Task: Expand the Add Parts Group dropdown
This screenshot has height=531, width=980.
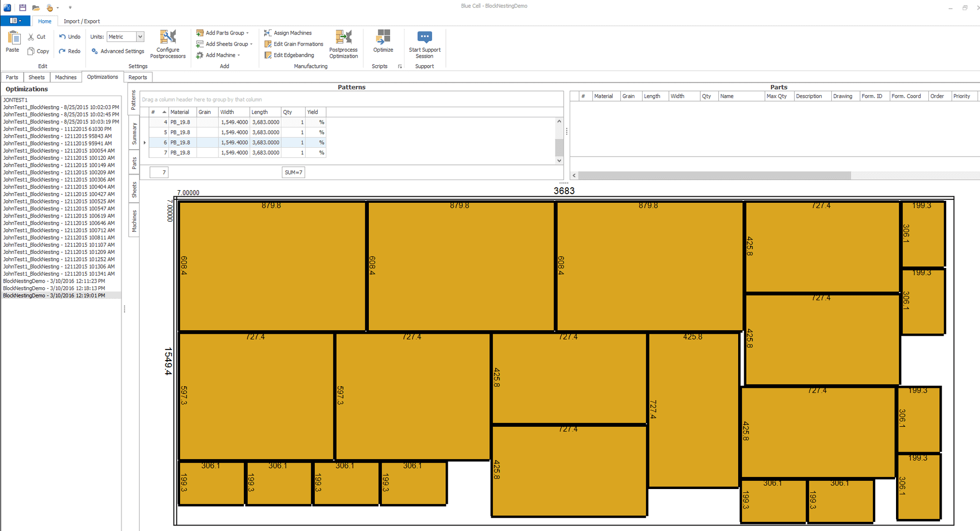Action: pos(247,33)
